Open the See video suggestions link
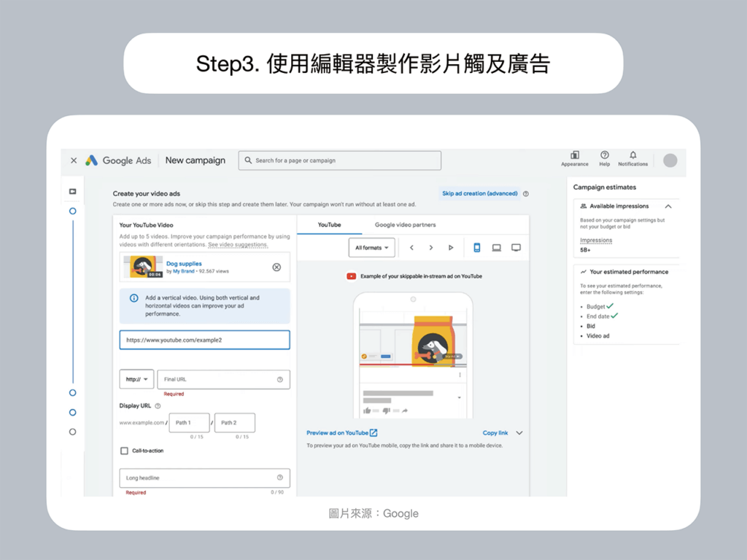 click(238, 245)
